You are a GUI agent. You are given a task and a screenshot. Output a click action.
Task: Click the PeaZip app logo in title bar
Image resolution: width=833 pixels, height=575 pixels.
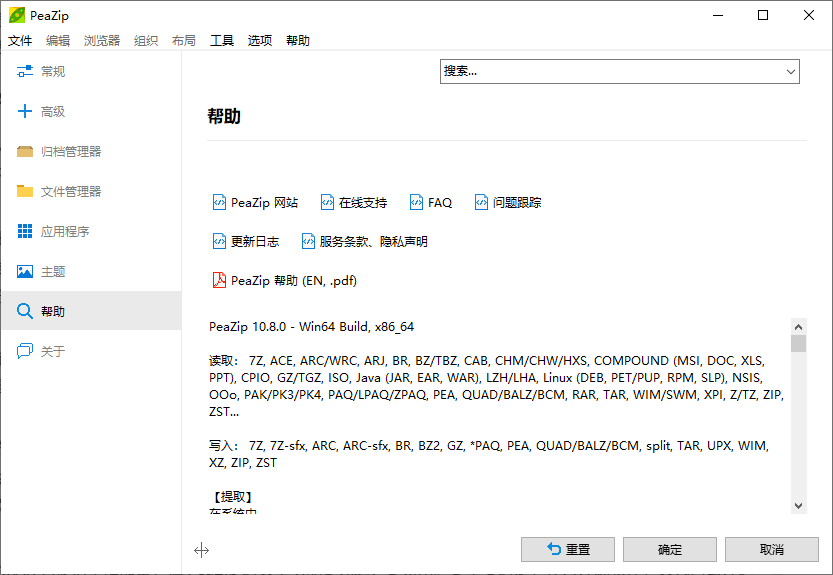click(x=17, y=15)
